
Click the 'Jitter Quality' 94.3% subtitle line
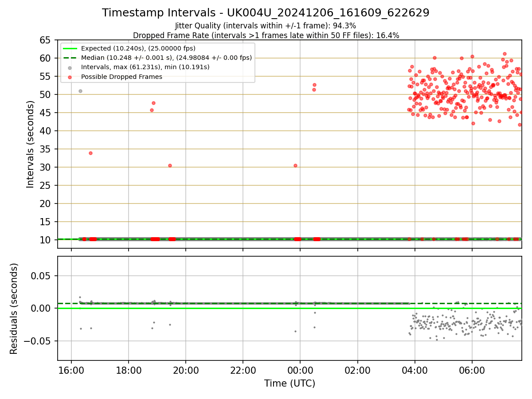tap(266, 26)
